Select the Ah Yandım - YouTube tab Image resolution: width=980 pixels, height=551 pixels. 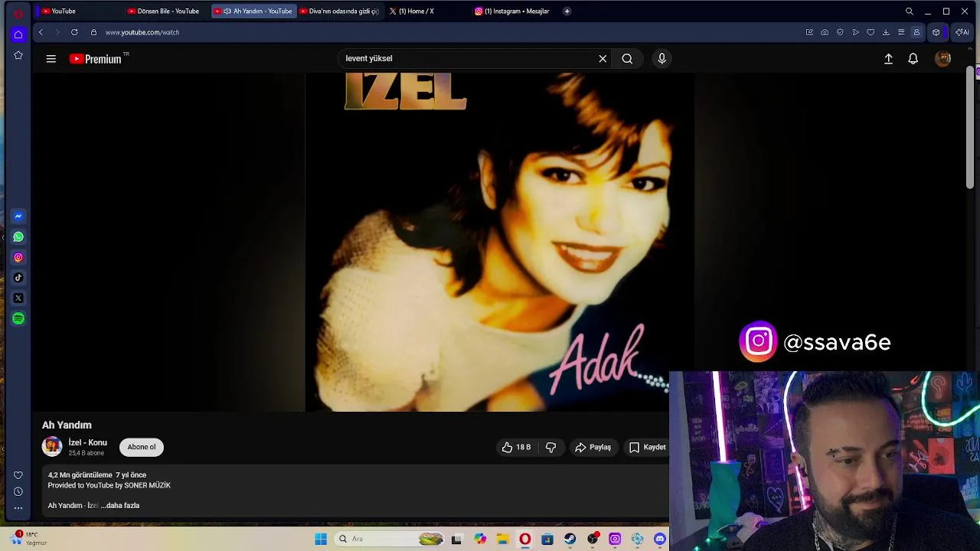coord(253,11)
